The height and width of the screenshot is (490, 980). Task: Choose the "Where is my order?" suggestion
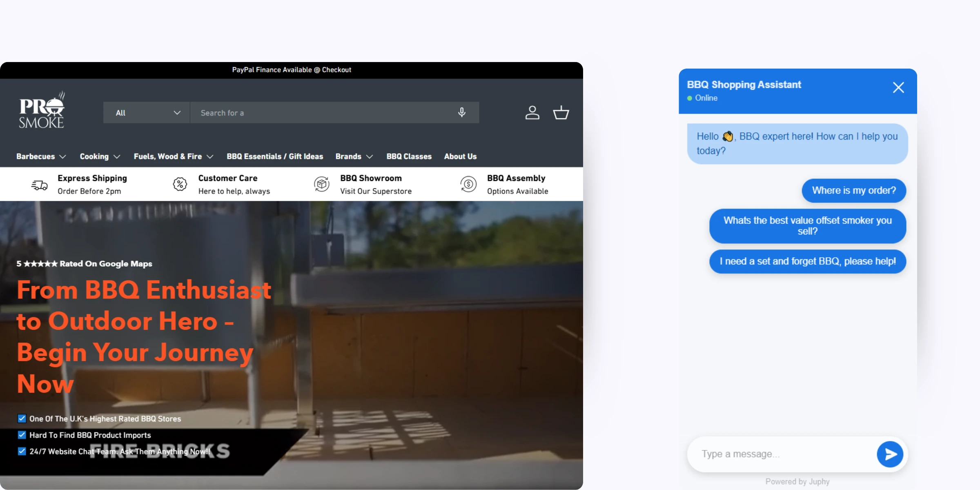853,190
